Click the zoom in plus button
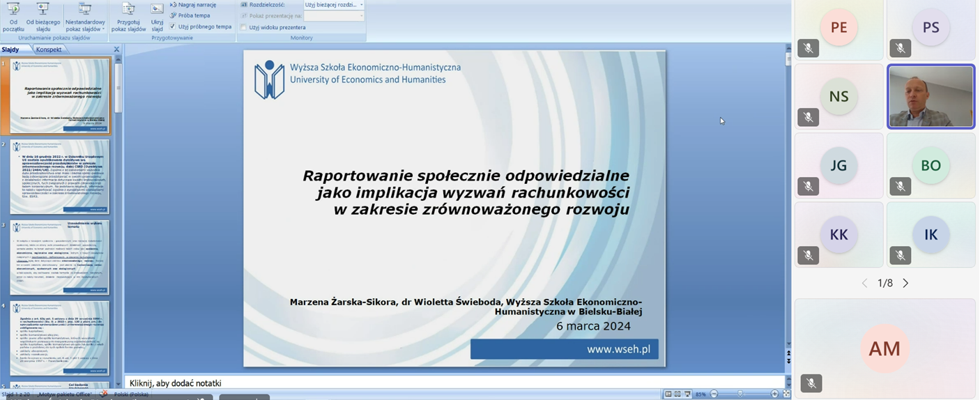 tap(774, 394)
